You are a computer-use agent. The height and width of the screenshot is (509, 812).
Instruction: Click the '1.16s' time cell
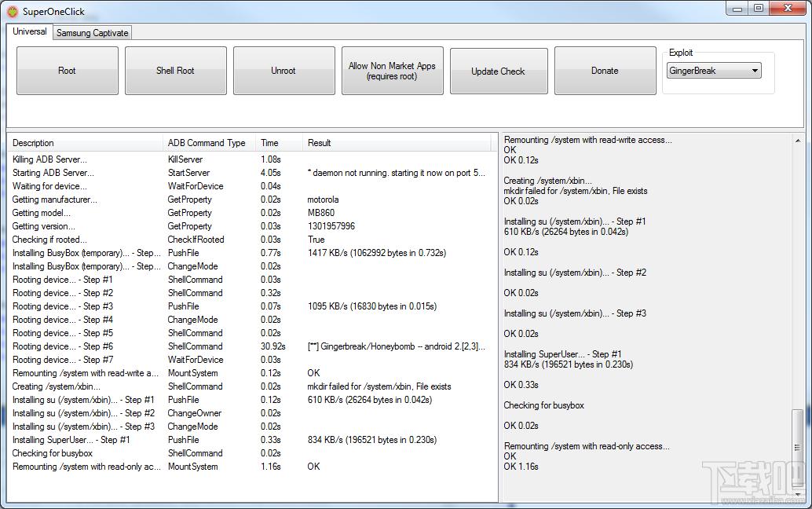(271, 467)
